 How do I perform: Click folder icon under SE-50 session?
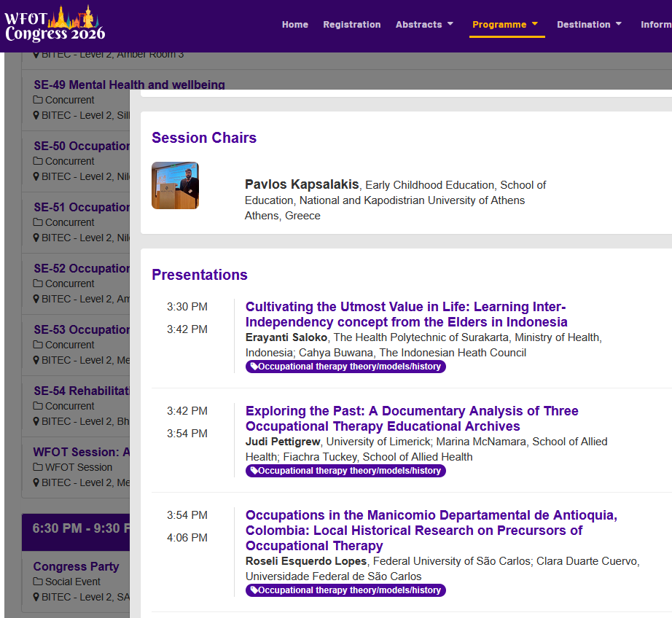[x=38, y=161]
